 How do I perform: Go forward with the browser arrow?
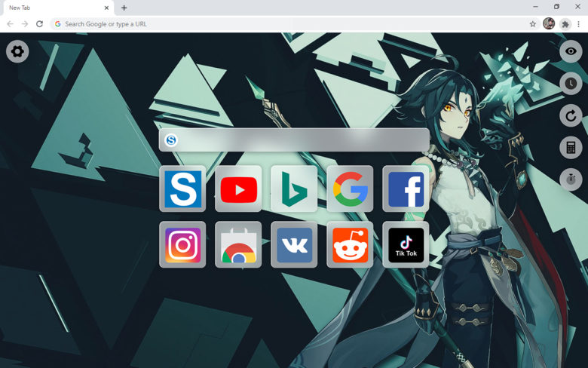25,24
